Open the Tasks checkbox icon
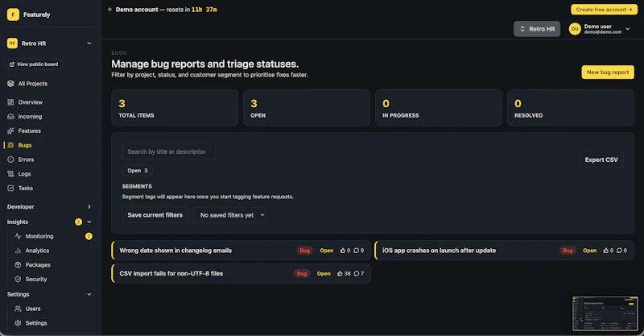Screen dimensions: 644x336 [x=10, y=188]
